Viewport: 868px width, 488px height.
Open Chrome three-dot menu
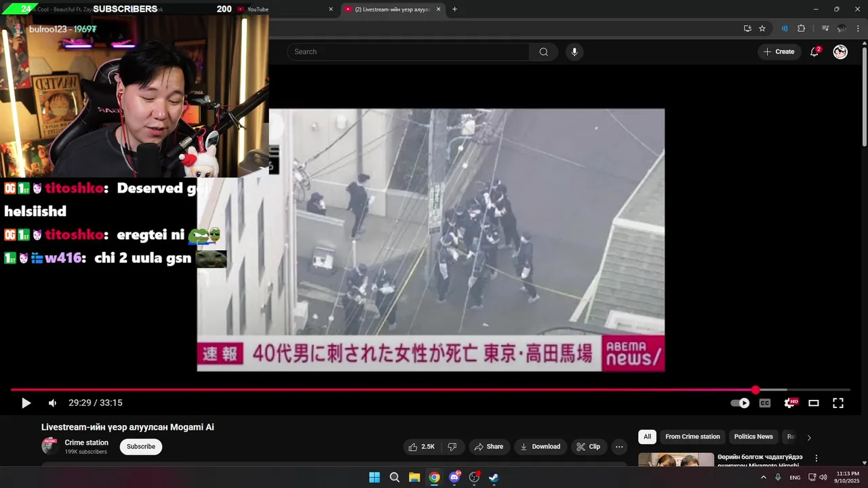pyautogui.click(x=859, y=28)
